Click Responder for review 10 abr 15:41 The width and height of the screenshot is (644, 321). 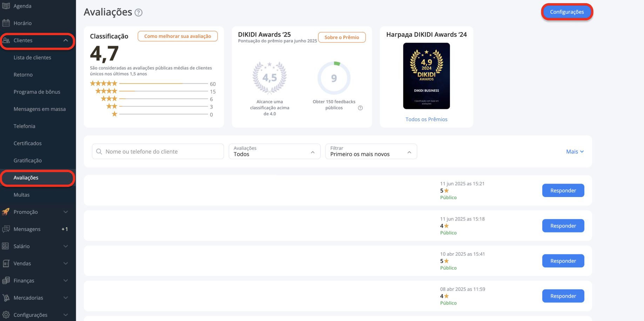tap(563, 261)
